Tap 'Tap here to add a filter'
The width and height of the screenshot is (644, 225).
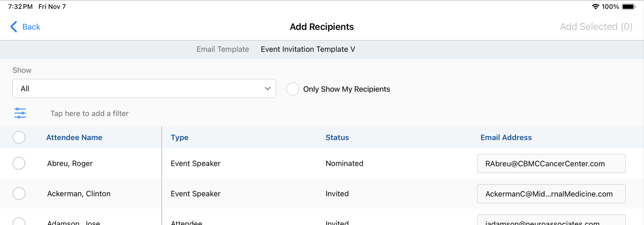(89, 114)
